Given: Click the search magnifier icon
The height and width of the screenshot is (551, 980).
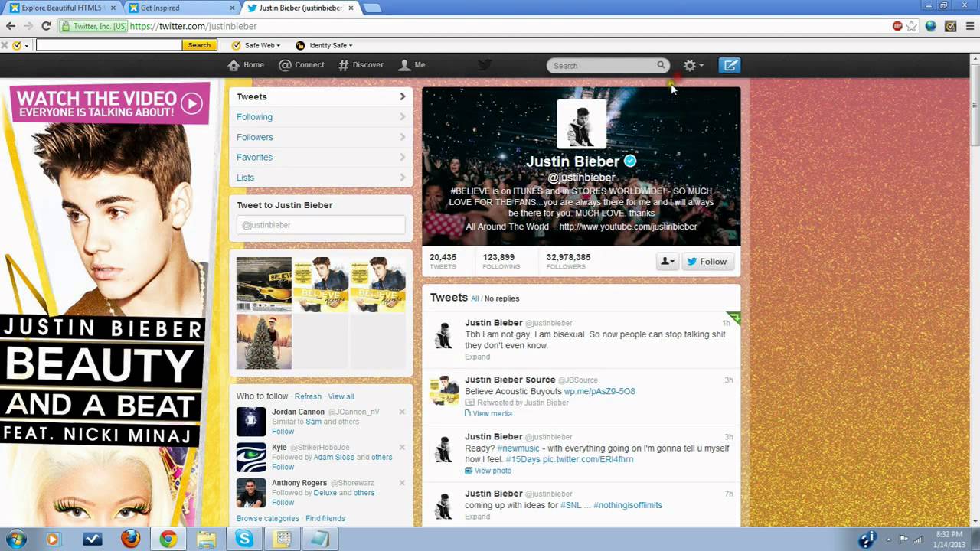Looking at the screenshot, I should coord(661,65).
